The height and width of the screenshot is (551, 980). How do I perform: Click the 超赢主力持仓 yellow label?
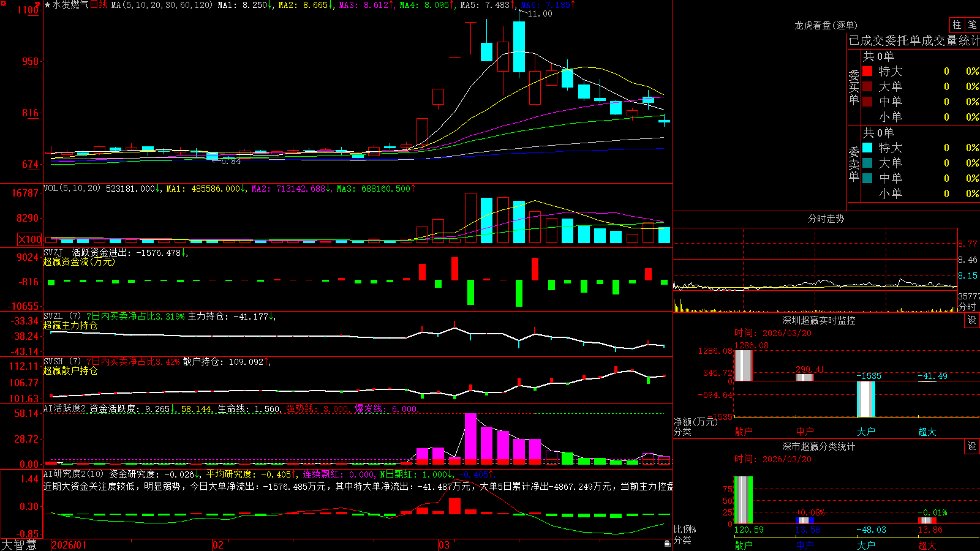coord(70,326)
